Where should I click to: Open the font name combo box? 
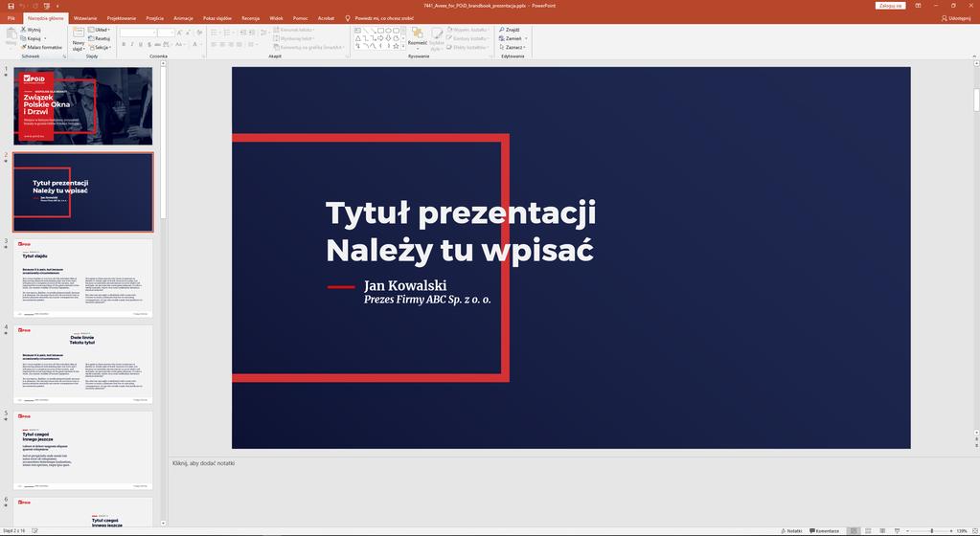(138, 32)
